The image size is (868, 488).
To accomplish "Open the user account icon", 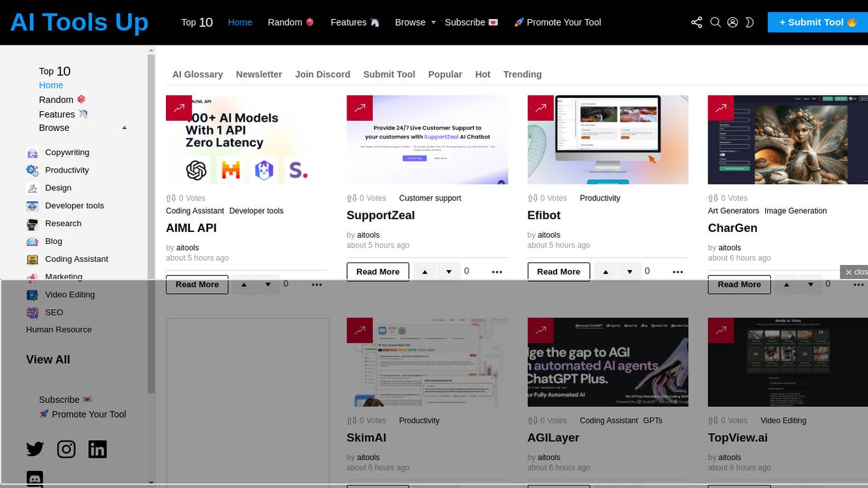I will click(x=733, y=22).
